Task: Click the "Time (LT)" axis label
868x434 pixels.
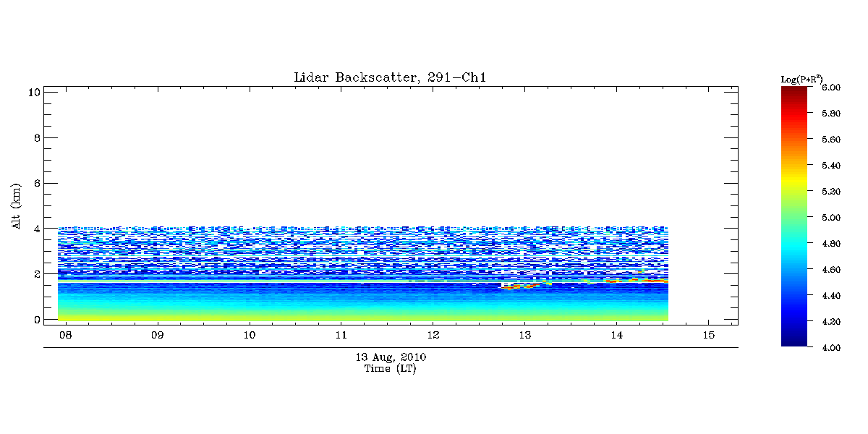Action: (390, 368)
